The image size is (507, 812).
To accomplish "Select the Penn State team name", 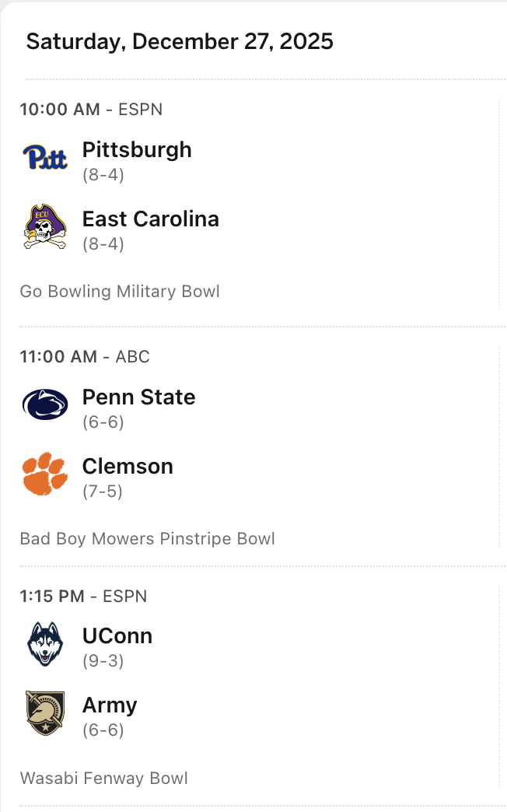I will [138, 397].
